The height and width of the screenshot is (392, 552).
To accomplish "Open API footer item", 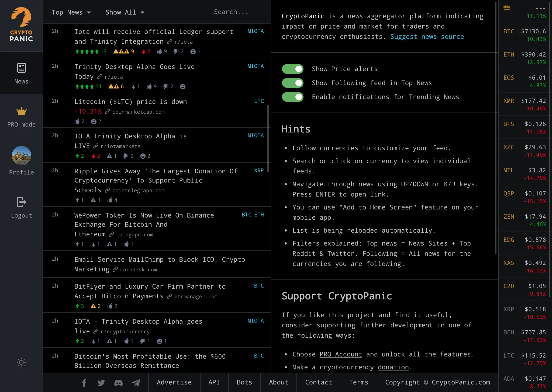I will [x=214, y=382].
